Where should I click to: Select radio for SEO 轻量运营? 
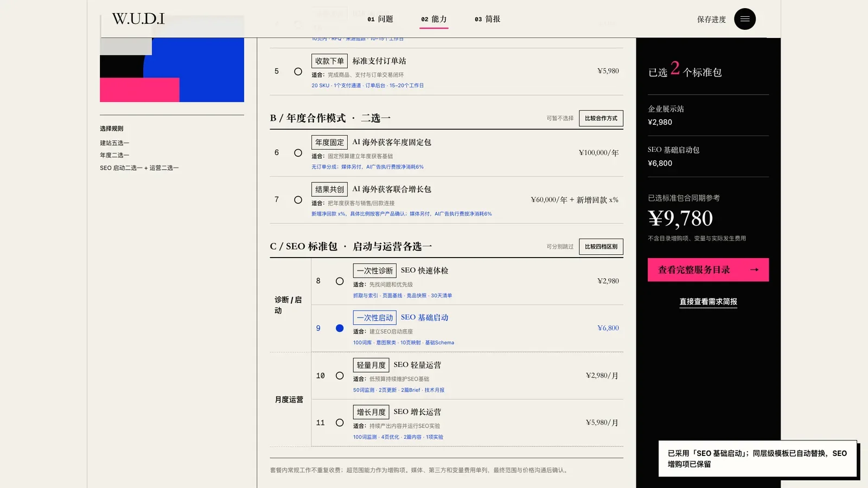click(340, 376)
